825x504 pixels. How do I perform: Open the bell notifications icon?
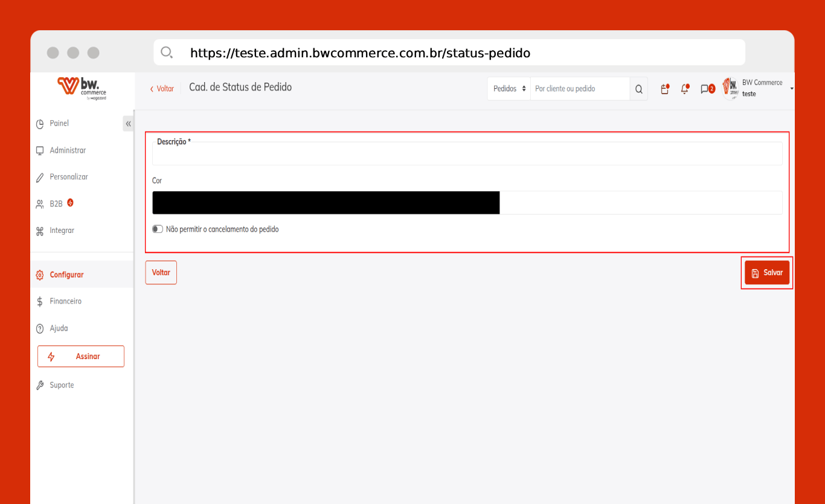click(x=684, y=89)
